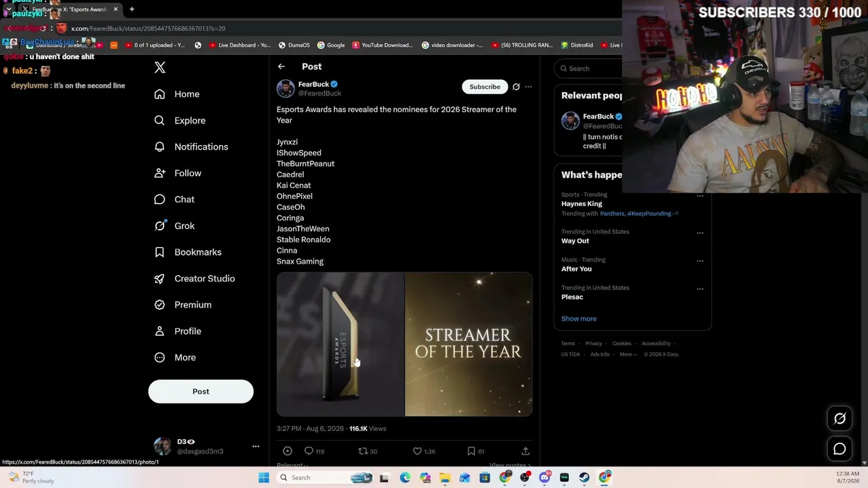Image resolution: width=868 pixels, height=488 pixels.
Task: Open options for Haynes King trend
Action: point(700,196)
